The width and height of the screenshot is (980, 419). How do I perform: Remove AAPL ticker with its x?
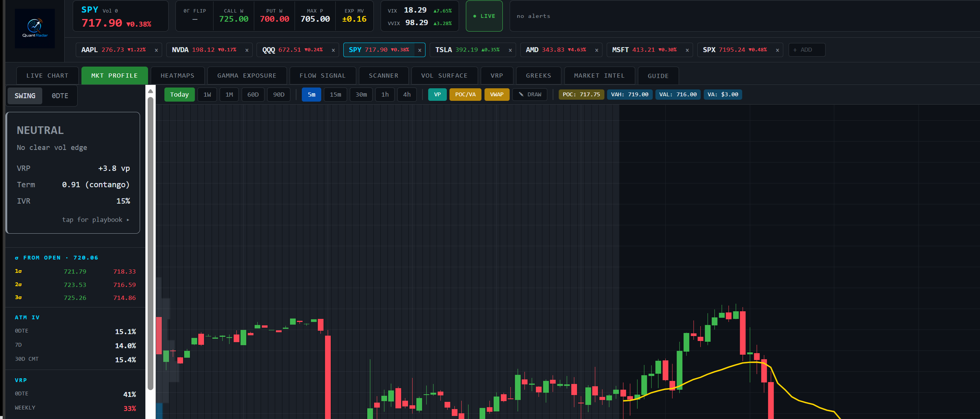tap(156, 50)
